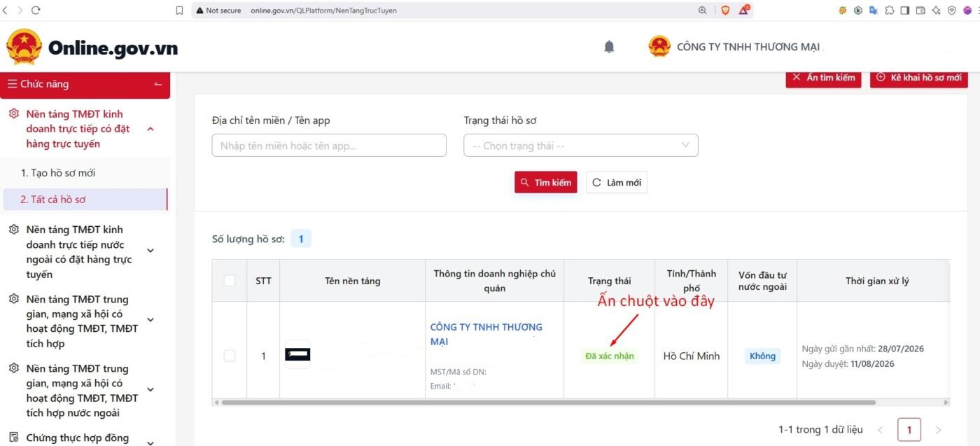
Task: Open the Brave Wallet icon
Action: (x=920, y=11)
